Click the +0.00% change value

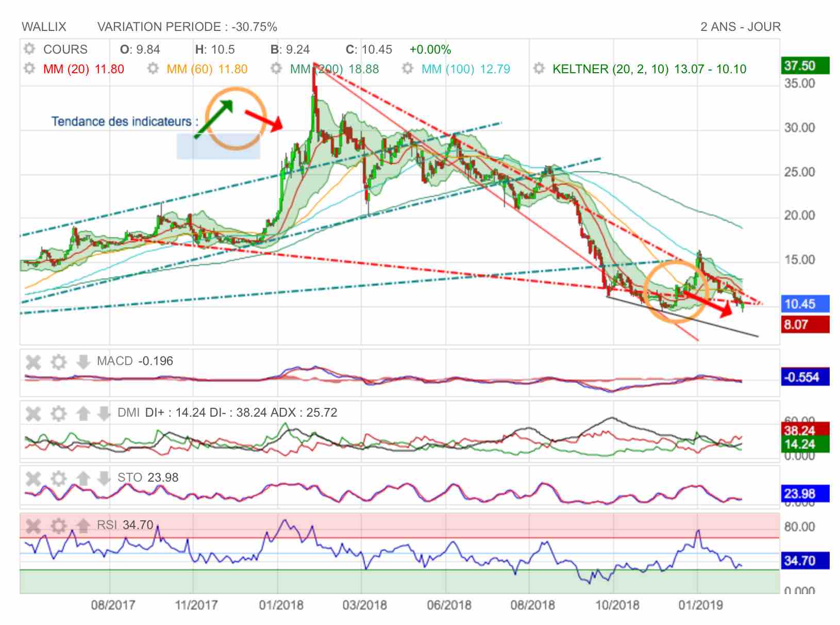430,50
